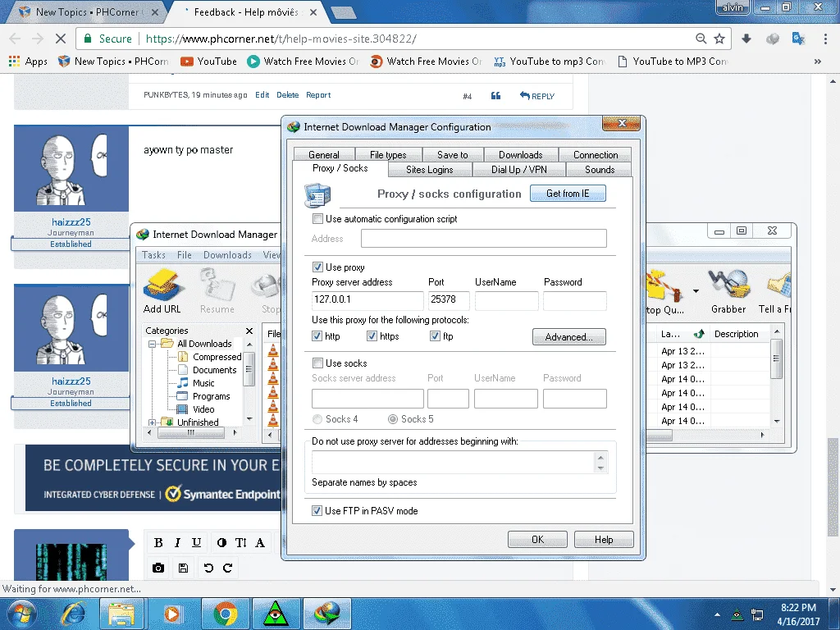Image resolution: width=840 pixels, height=630 pixels.
Task: Click the Reply link on post #4
Action: tap(536, 96)
